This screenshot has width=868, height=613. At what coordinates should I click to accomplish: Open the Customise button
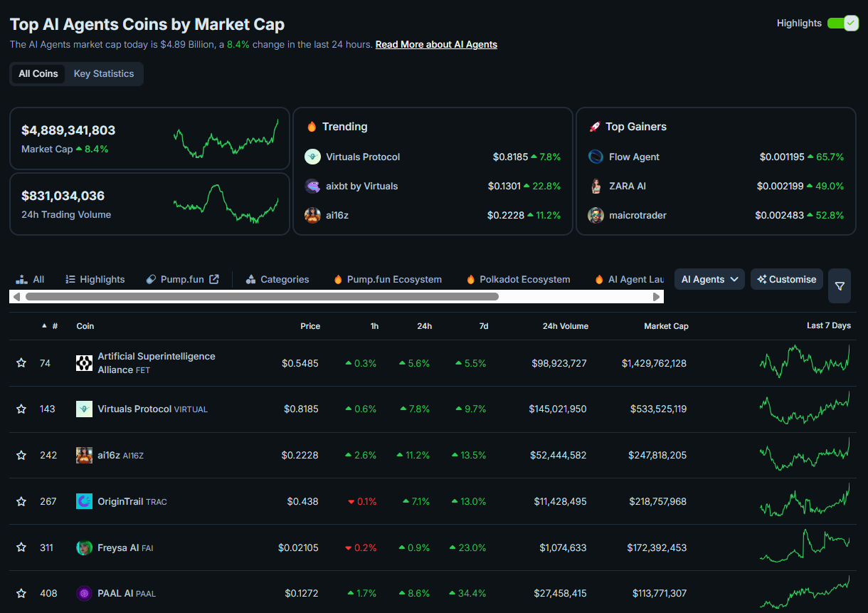click(x=787, y=279)
